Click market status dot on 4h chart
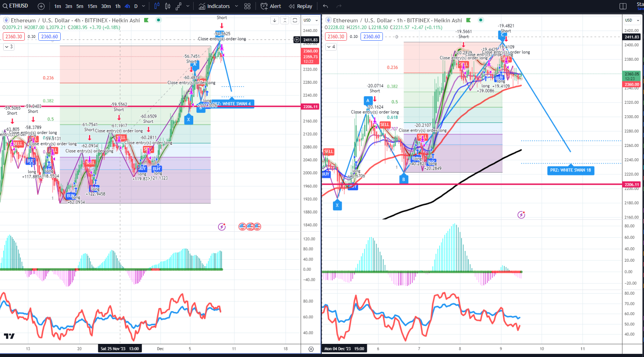The image size is (644, 357). point(159,20)
